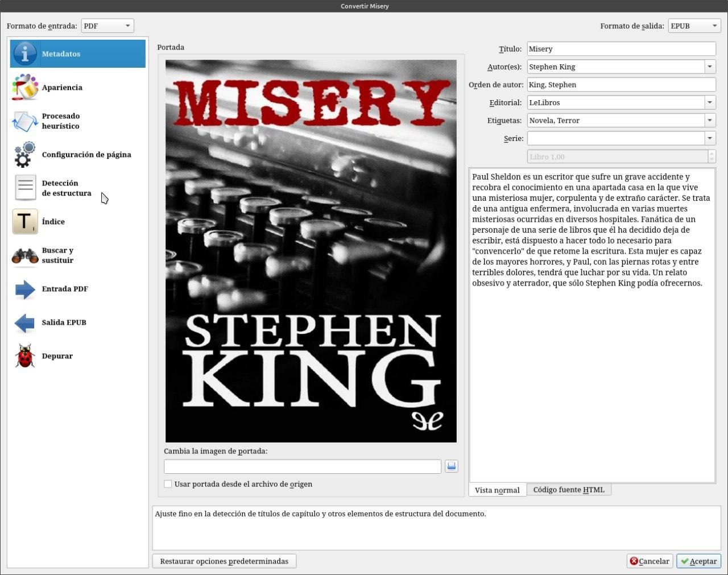The width and height of the screenshot is (728, 575).
Task: Expand the Serie combo box arrow
Action: click(x=710, y=138)
